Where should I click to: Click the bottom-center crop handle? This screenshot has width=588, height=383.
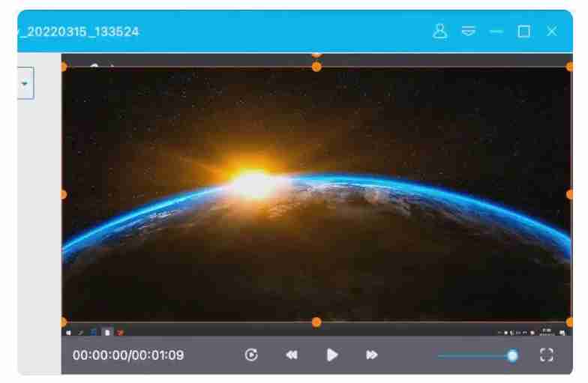click(316, 322)
